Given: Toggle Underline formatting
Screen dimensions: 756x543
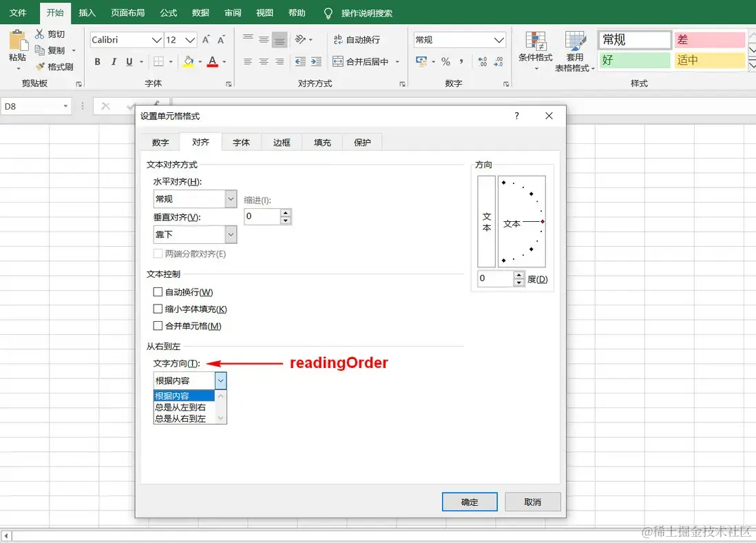Looking at the screenshot, I should click(x=129, y=62).
